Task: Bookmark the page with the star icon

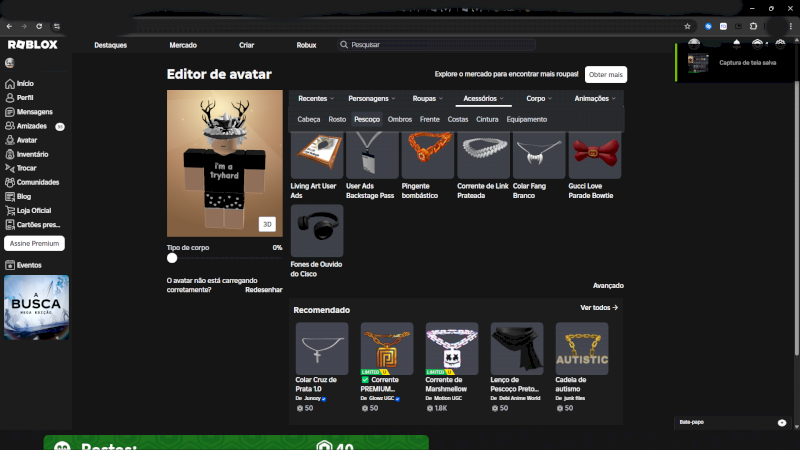Action: (687, 26)
